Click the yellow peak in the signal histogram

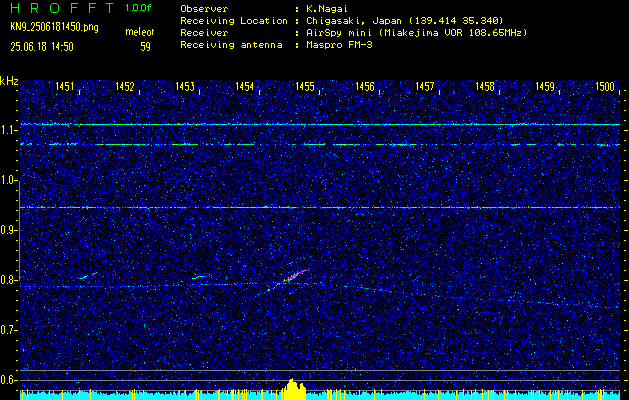pos(295,388)
